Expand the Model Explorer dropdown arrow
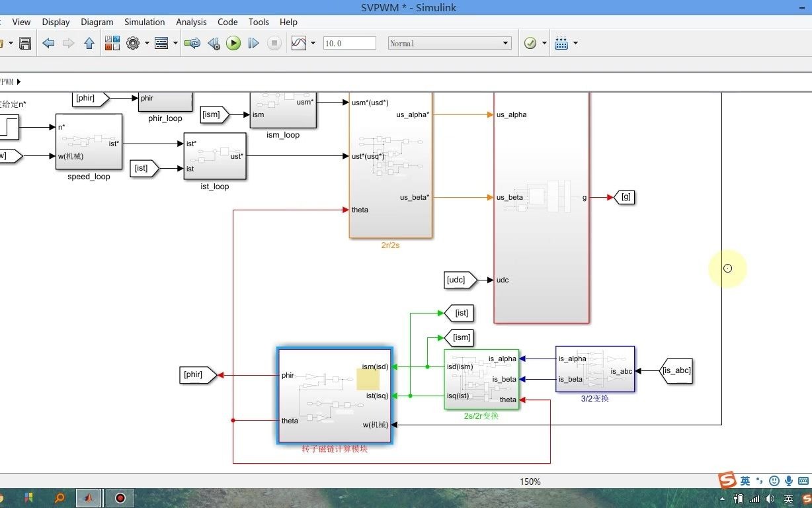Viewport: 812px width, 508px height. (x=175, y=44)
